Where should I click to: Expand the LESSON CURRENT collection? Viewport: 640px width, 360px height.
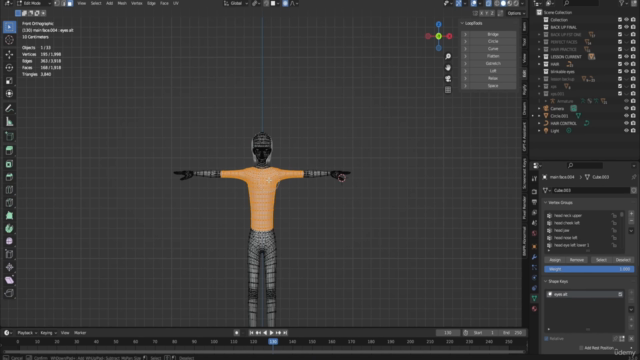(539, 57)
